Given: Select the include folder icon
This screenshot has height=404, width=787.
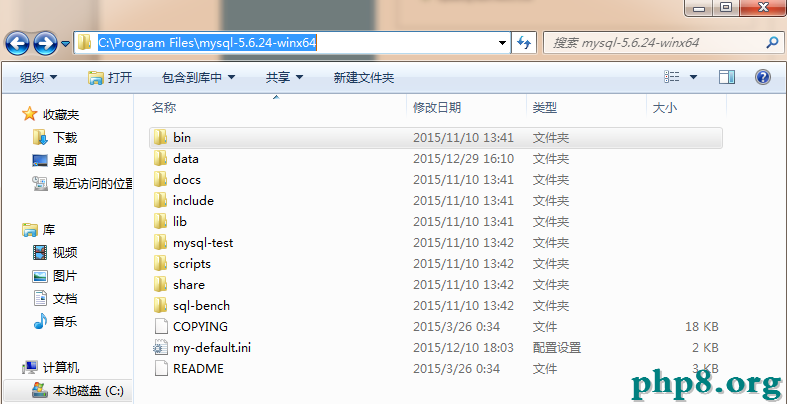Looking at the screenshot, I should [161, 200].
